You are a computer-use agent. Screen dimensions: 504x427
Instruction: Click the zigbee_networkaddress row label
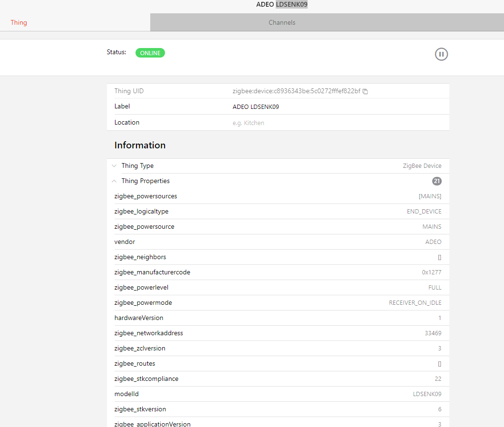pyautogui.click(x=148, y=333)
